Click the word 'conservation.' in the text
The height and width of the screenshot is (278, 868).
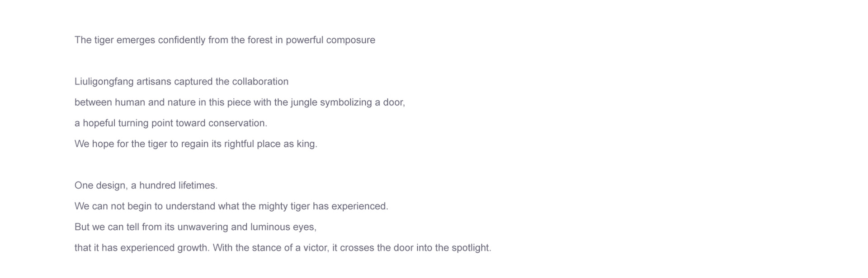click(x=238, y=123)
